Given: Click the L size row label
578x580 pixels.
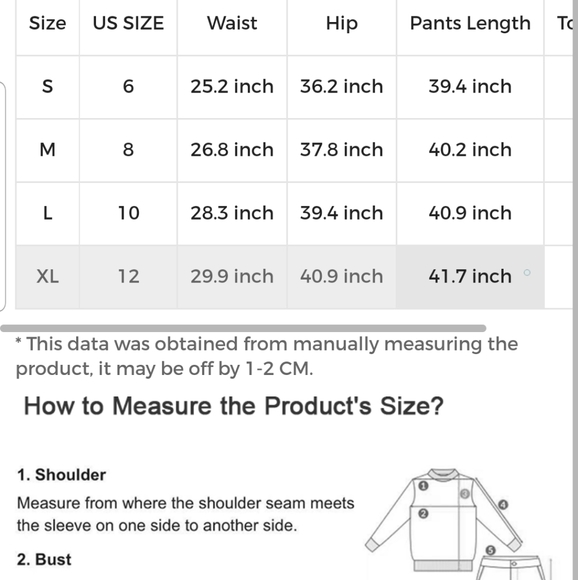Looking at the screenshot, I should (x=48, y=213).
